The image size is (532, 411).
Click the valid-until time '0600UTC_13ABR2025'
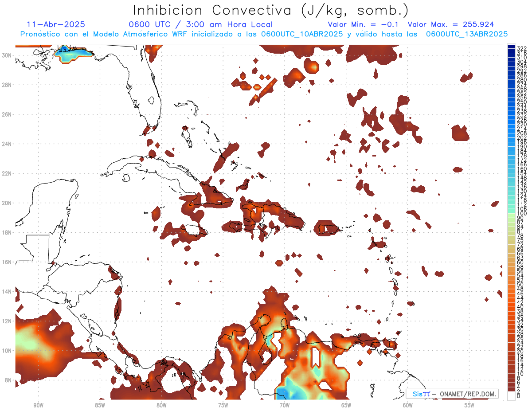pyautogui.click(x=466, y=34)
